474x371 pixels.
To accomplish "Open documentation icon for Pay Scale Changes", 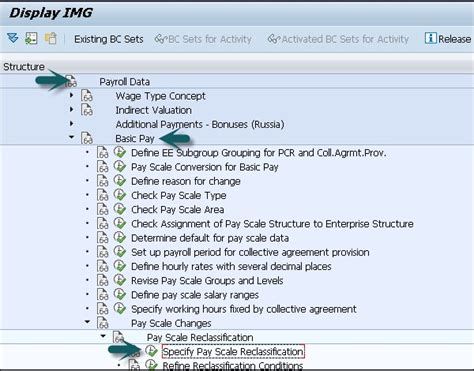I will (x=103, y=323).
